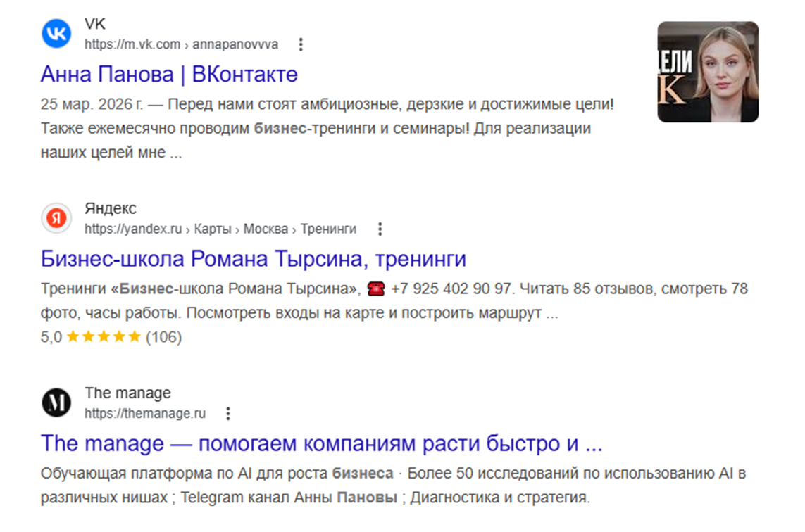Open the three-dot menu for the Yandex result

click(x=380, y=229)
